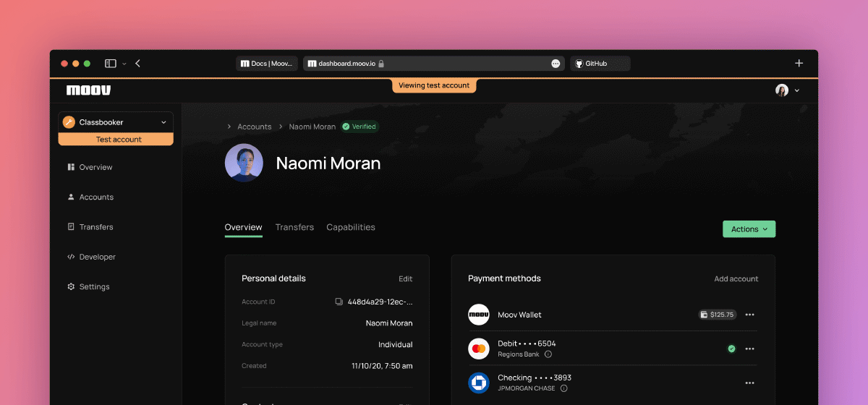Click the Settings gear icon in sidebar
The height and width of the screenshot is (405, 868).
(71, 287)
